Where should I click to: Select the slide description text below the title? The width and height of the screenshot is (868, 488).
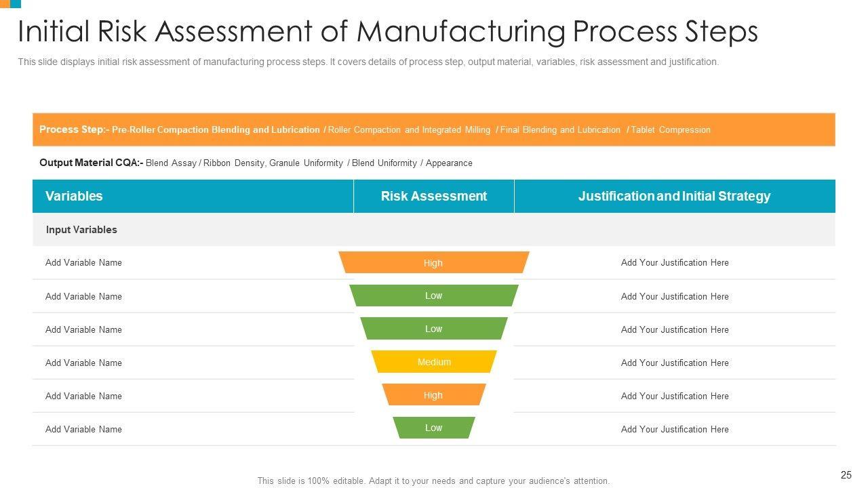point(368,62)
